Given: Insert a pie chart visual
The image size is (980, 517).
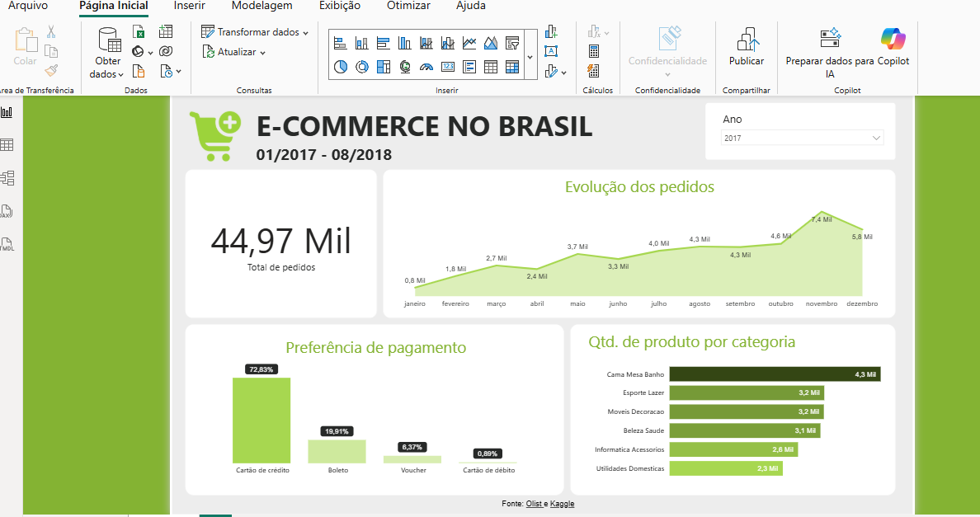Looking at the screenshot, I should coord(340,67).
